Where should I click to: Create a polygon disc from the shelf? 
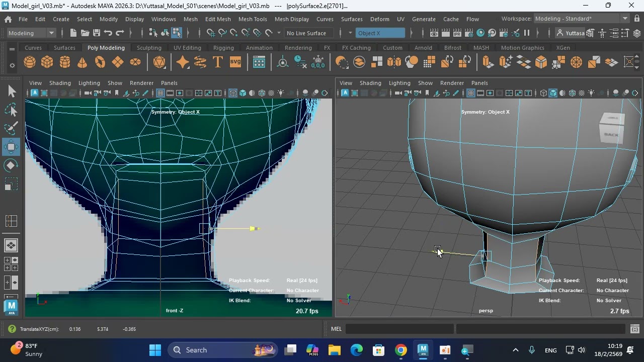click(135, 62)
